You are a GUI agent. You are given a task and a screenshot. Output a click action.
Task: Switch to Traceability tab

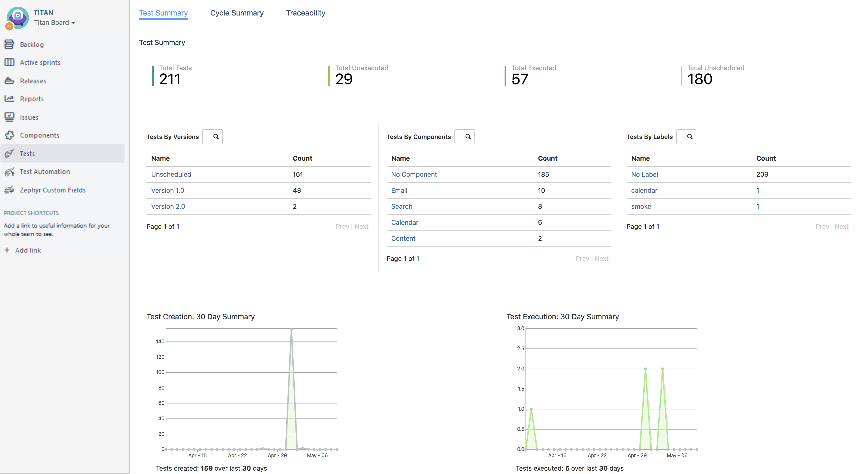coord(306,12)
